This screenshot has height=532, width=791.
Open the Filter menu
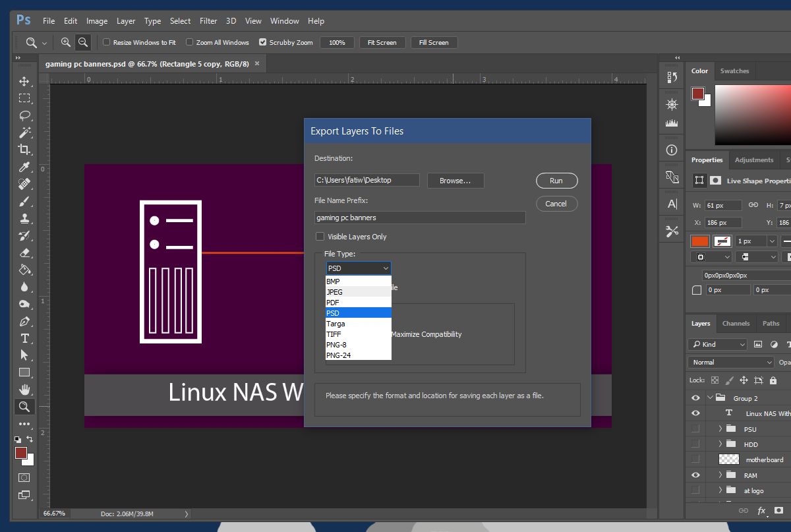coord(208,20)
